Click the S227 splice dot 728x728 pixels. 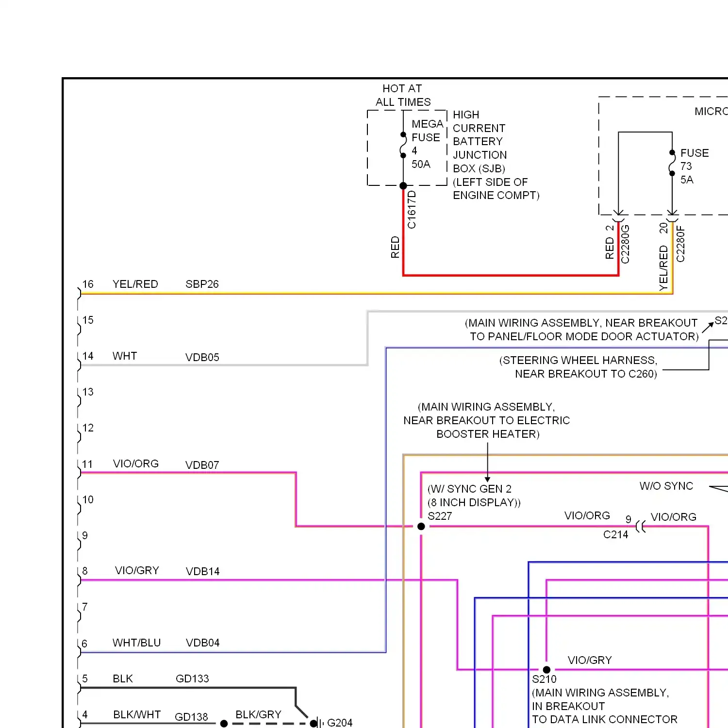click(x=421, y=527)
